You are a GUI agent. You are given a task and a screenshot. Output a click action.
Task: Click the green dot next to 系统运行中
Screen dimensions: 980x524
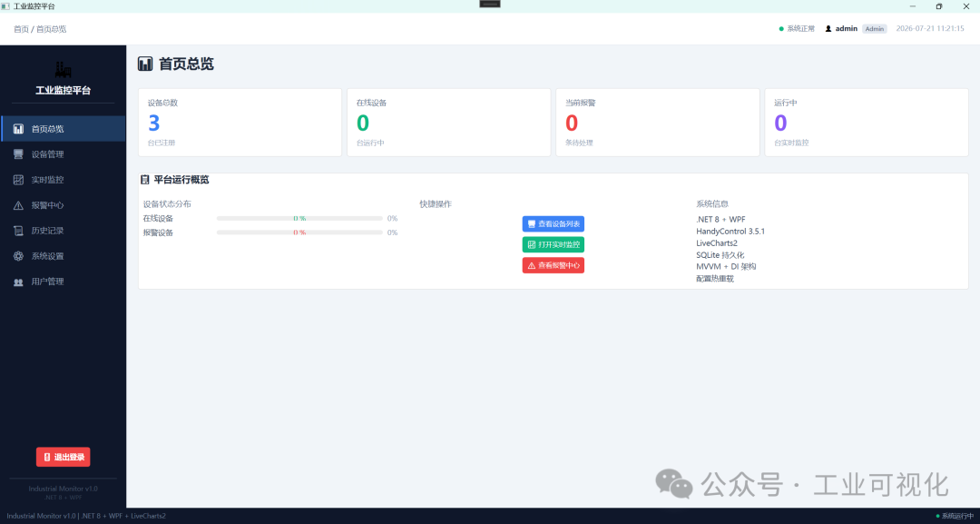[937, 516]
